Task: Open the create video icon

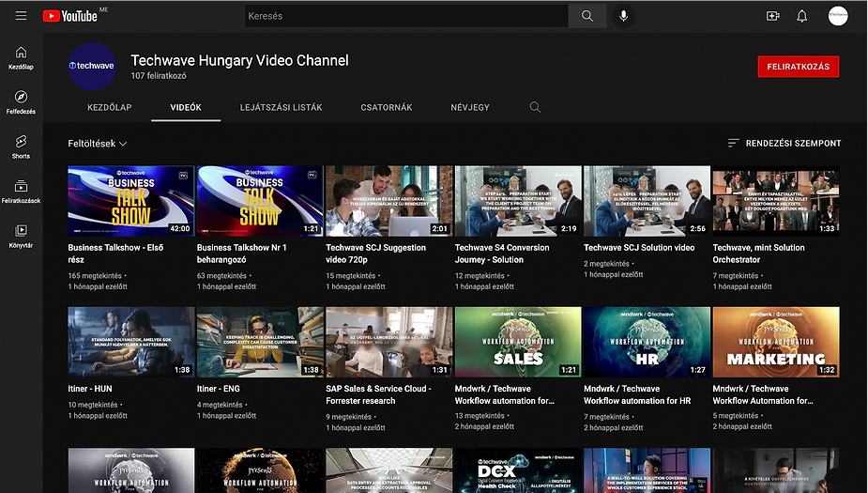Action: click(x=772, y=16)
